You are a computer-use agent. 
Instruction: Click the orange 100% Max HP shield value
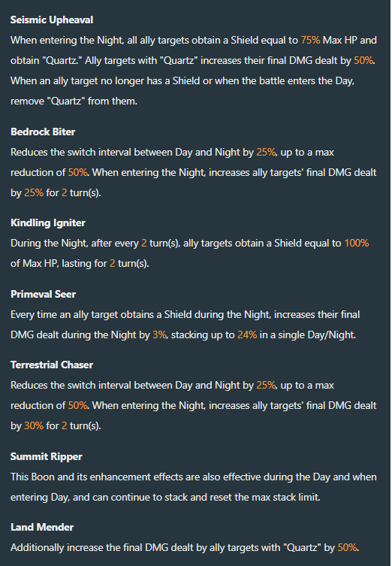click(x=357, y=243)
